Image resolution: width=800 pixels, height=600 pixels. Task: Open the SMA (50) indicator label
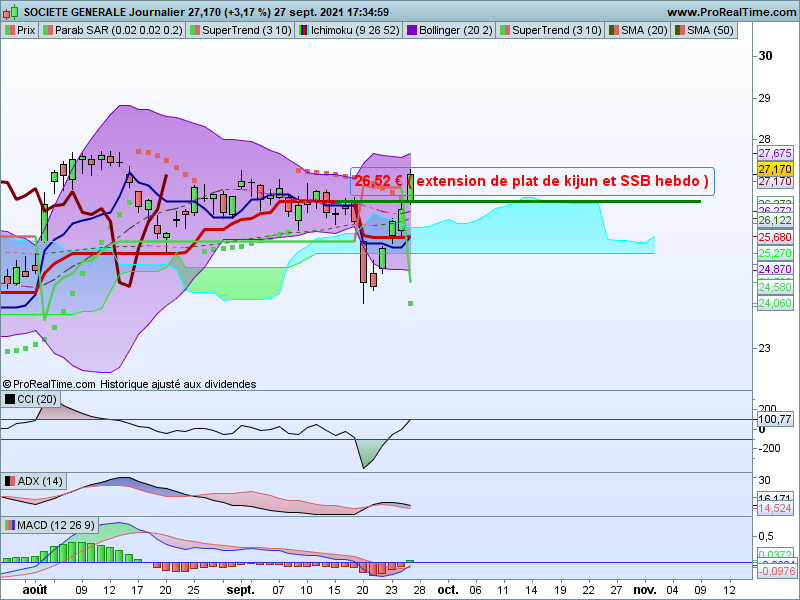[x=704, y=30]
